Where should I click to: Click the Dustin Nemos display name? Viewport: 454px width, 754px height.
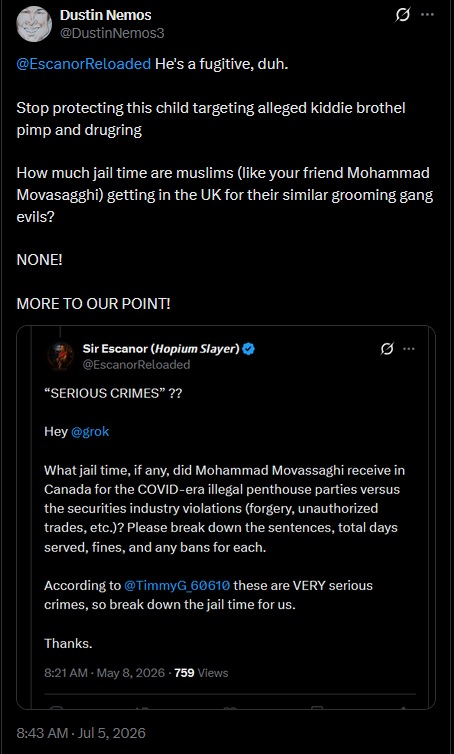point(105,15)
